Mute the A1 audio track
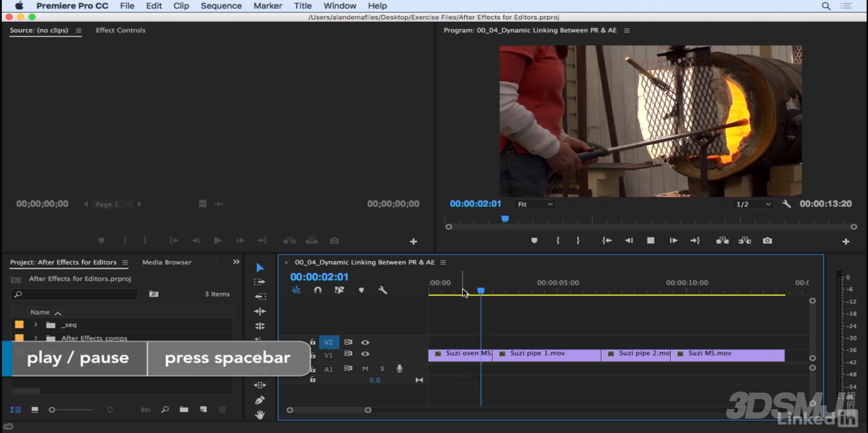Viewport: 868px width, 433px height. (x=365, y=369)
